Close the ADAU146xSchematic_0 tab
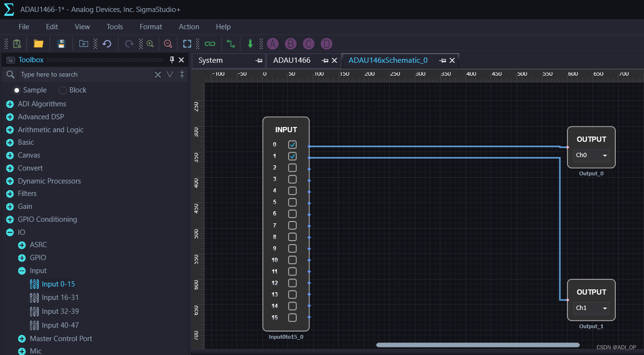This screenshot has height=355, width=644. click(x=452, y=60)
